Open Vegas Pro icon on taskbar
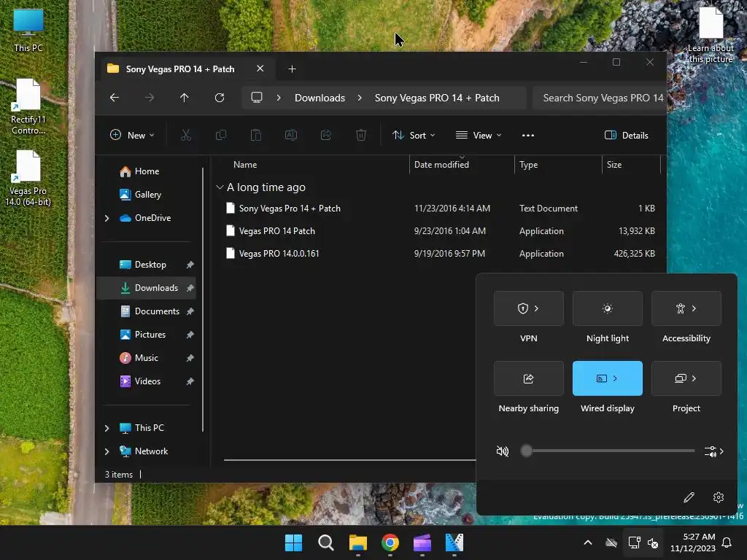This screenshot has height=560, width=747. click(454, 542)
